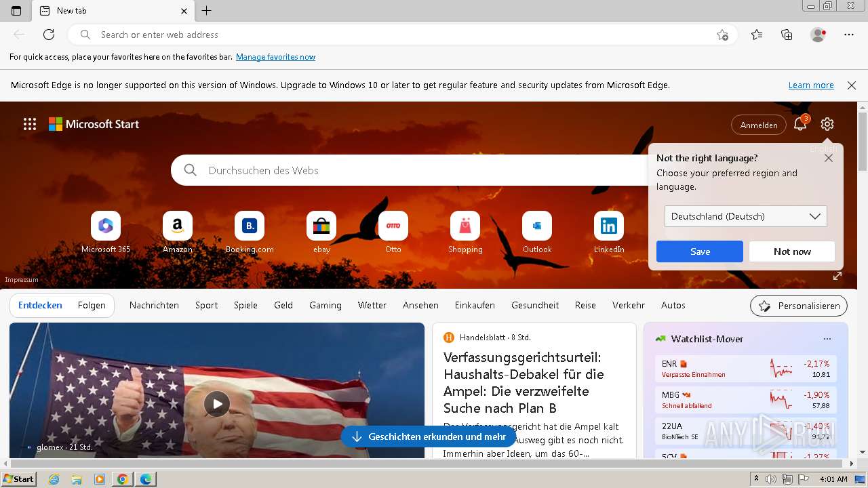Screen dimensions: 868x488
Task: Close the Not the right language popup
Action: [829, 158]
